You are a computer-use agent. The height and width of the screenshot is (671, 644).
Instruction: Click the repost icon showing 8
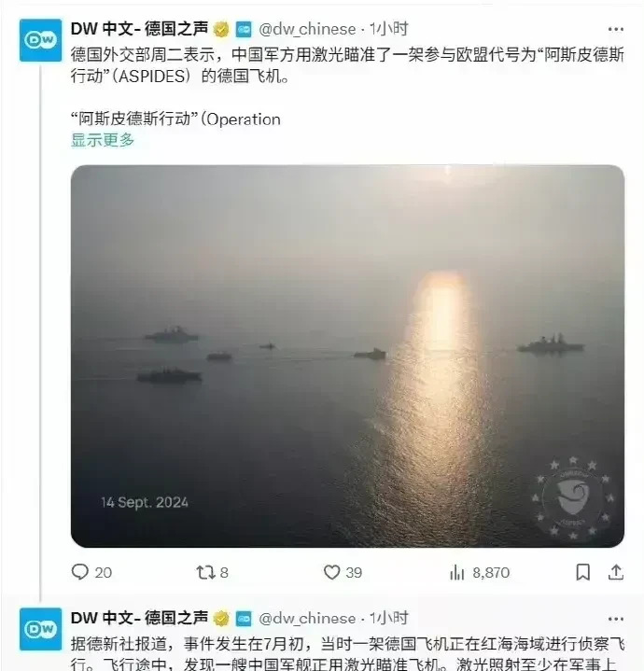click(205, 572)
